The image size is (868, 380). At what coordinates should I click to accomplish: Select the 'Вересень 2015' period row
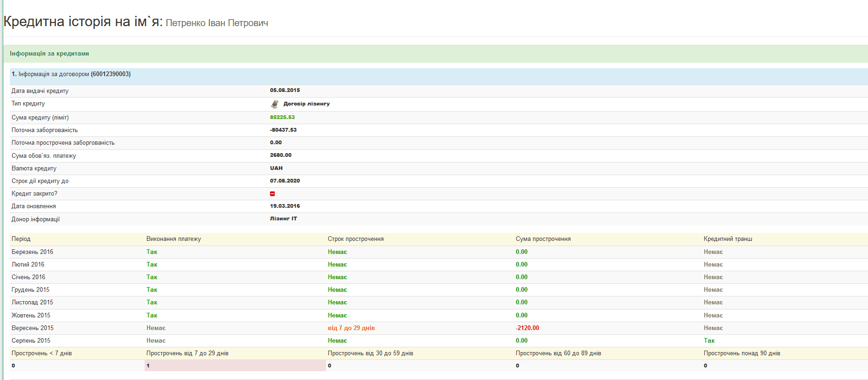point(33,328)
